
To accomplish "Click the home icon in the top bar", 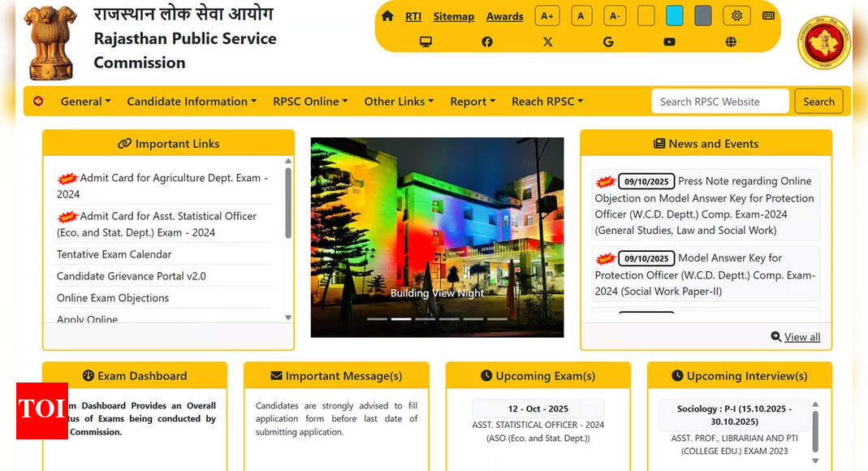I will pyautogui.click(x=387, y=15).
